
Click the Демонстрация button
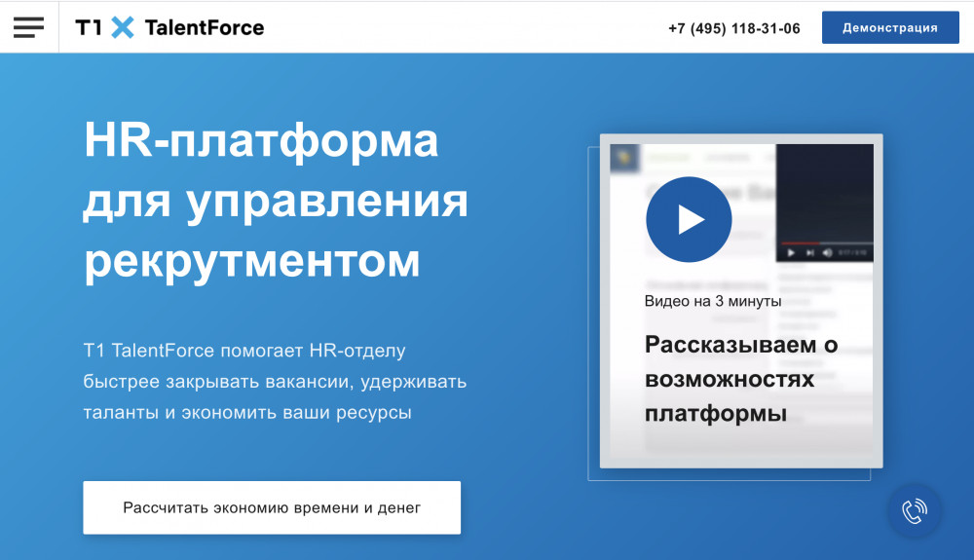click(x=890, y=27)
